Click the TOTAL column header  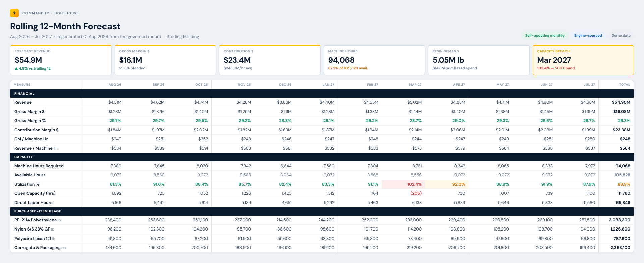coord(624,85)
